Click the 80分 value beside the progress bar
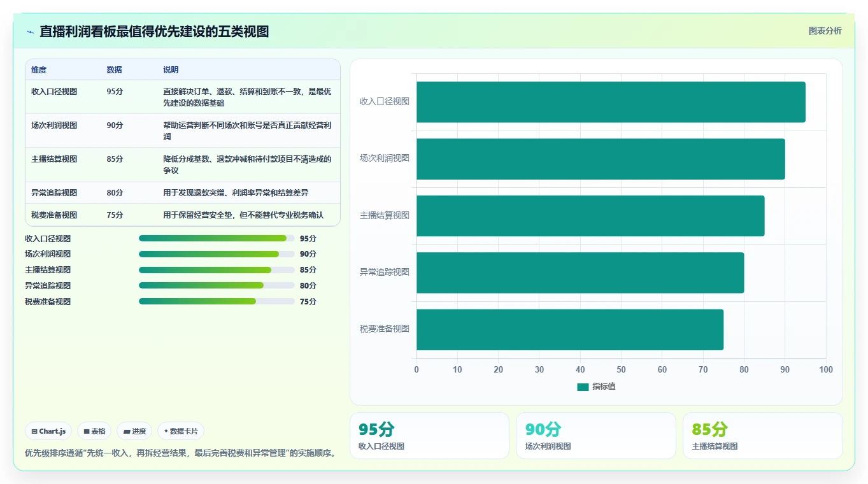The image size is (868, 484). click(x=308, y=286)
